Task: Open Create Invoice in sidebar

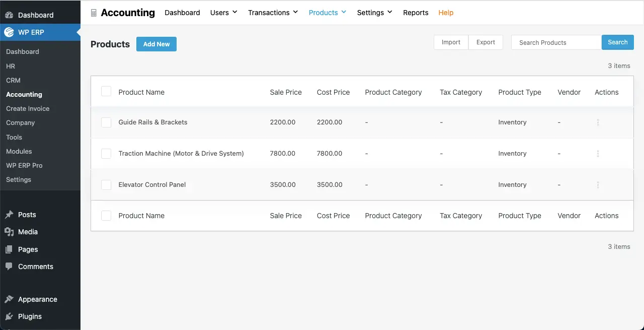Action: point(28,108)
